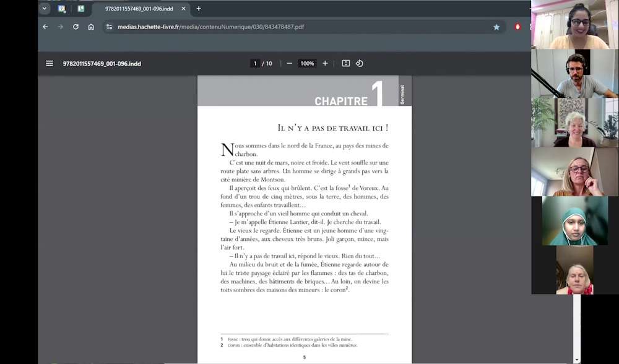
Task: Click footnote 1 defining 'Fosse'
Action: click(286, 339)
